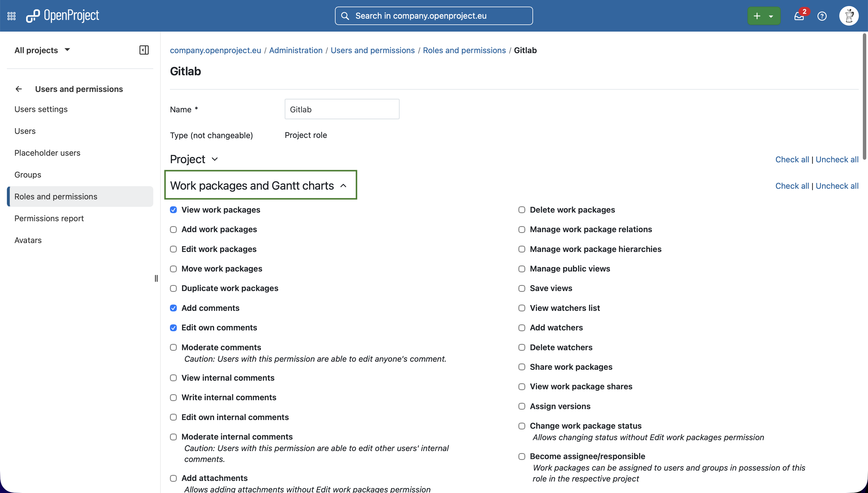Click the OpenProject logo

pos(63,16)
